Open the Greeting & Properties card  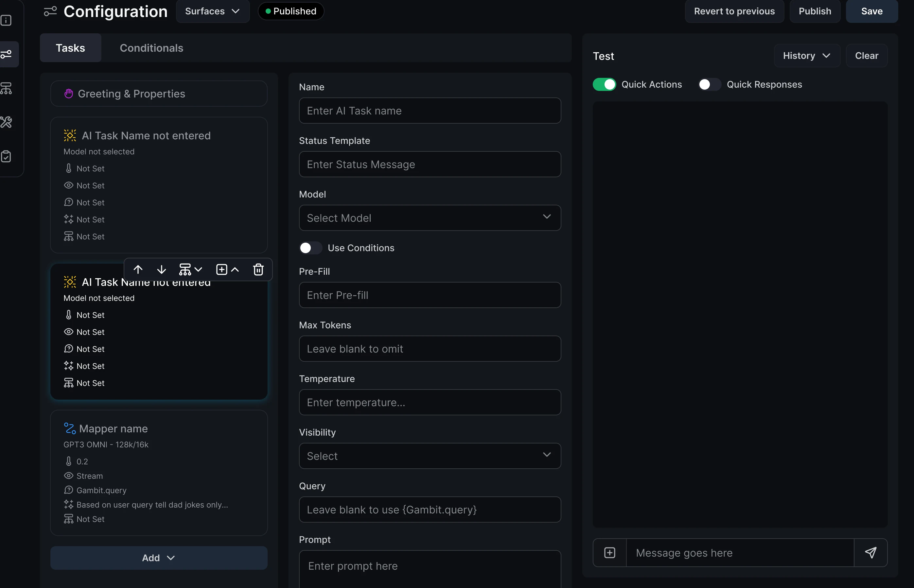159,94
